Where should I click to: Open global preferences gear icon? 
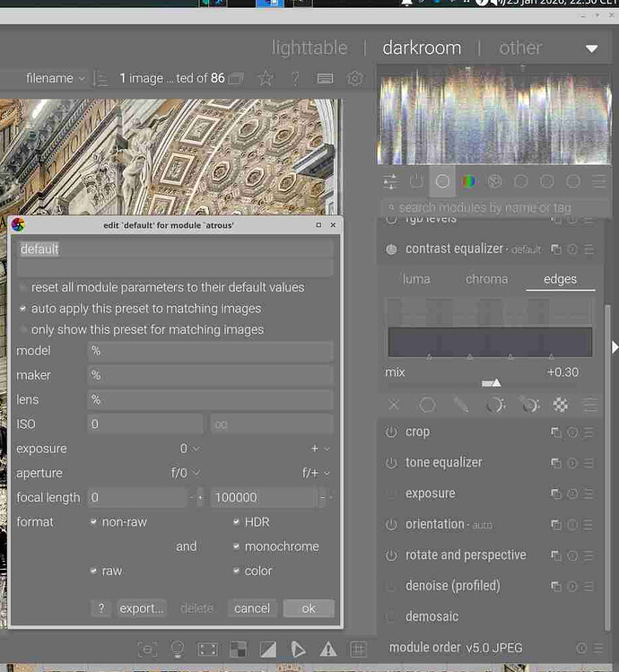(x=354, y=78)
